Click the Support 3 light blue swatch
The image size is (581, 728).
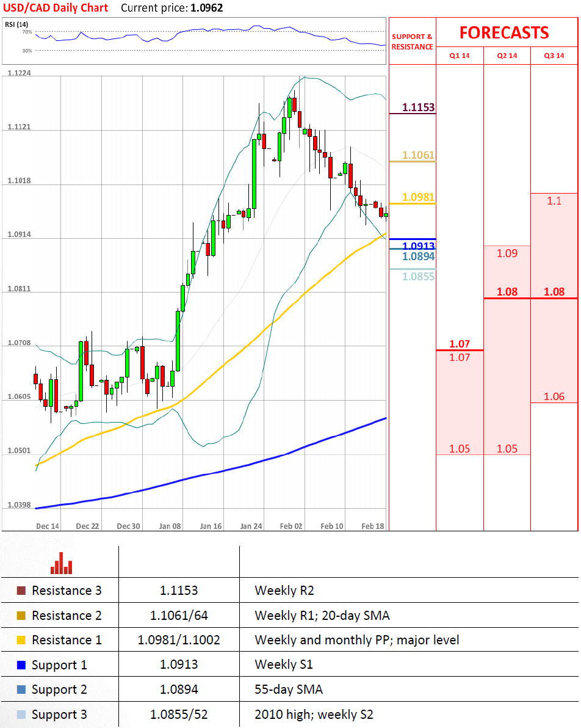[21, 715]
